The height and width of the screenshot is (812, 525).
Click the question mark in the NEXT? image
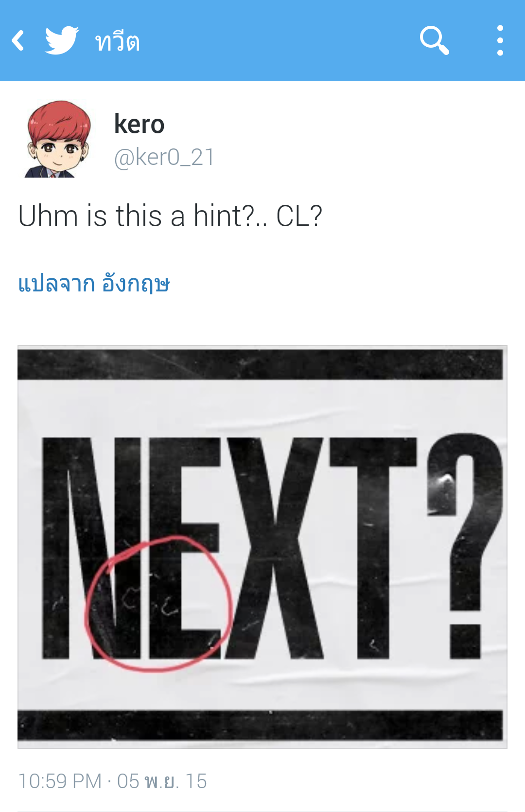[x=463, y=545]
